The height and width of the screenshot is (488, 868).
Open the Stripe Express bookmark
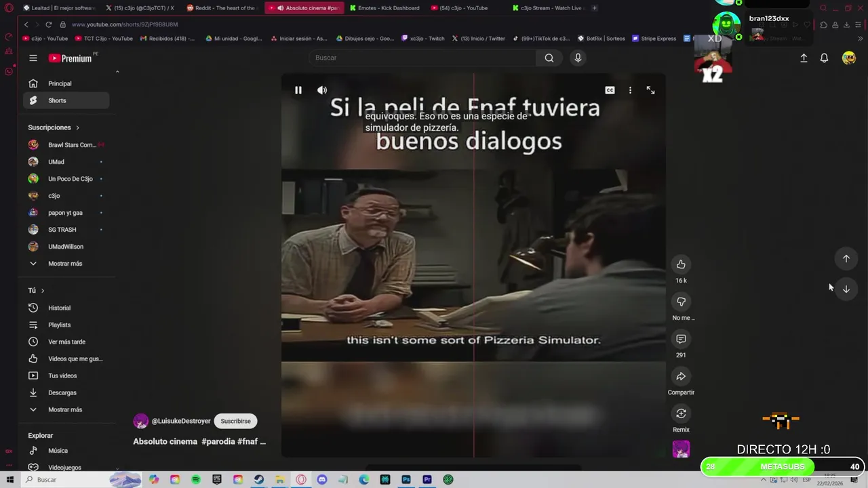click(654, 39)
